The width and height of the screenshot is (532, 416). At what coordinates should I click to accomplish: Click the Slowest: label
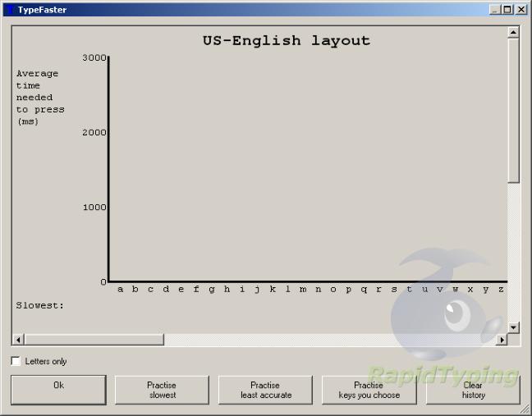coord(39,305)
